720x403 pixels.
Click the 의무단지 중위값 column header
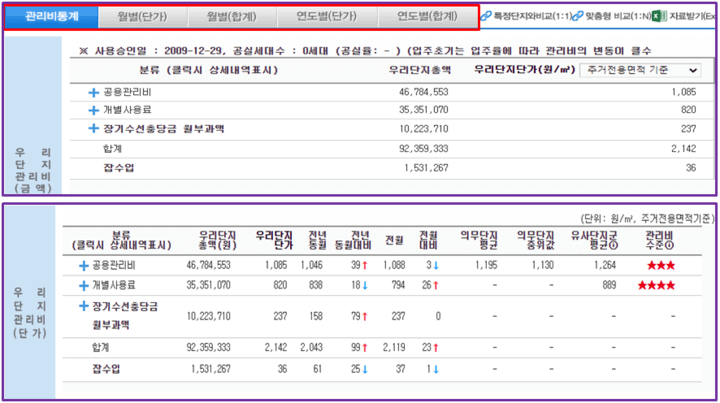click(535, 241)
